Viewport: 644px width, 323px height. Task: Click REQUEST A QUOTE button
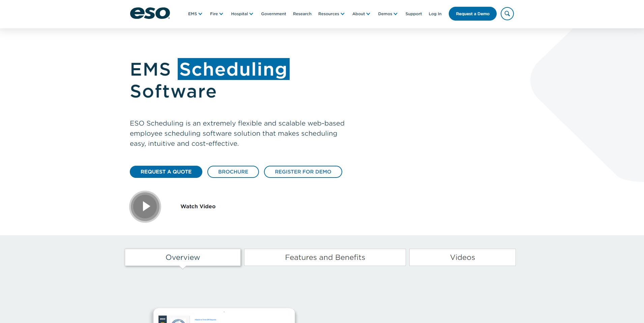166,172
